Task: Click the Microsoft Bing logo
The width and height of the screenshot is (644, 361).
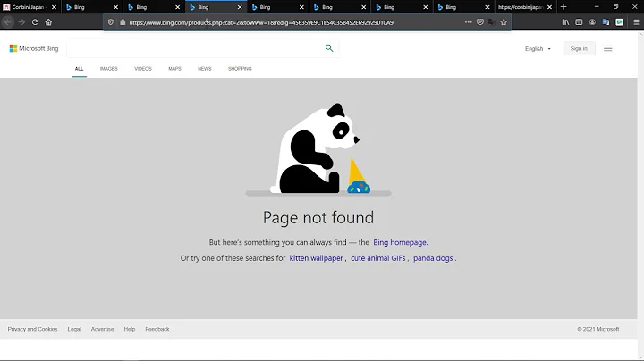Action: click(34, 48)
